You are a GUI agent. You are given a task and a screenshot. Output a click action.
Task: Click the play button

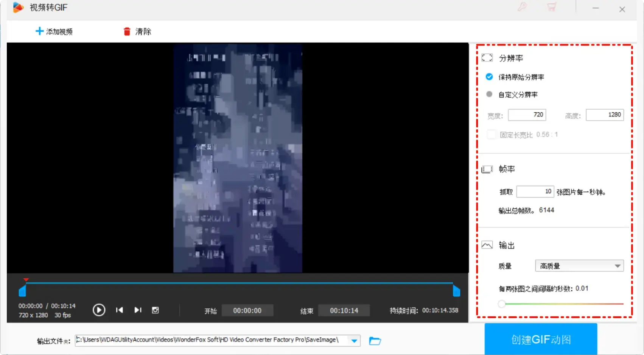click(99, 310)
